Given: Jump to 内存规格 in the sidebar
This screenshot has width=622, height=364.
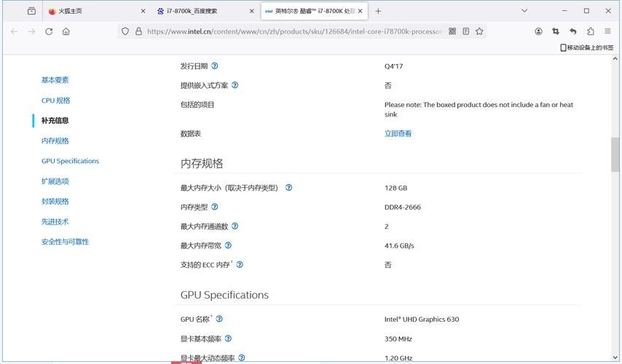Looking at the screenshot, I should tap(55, 141).
